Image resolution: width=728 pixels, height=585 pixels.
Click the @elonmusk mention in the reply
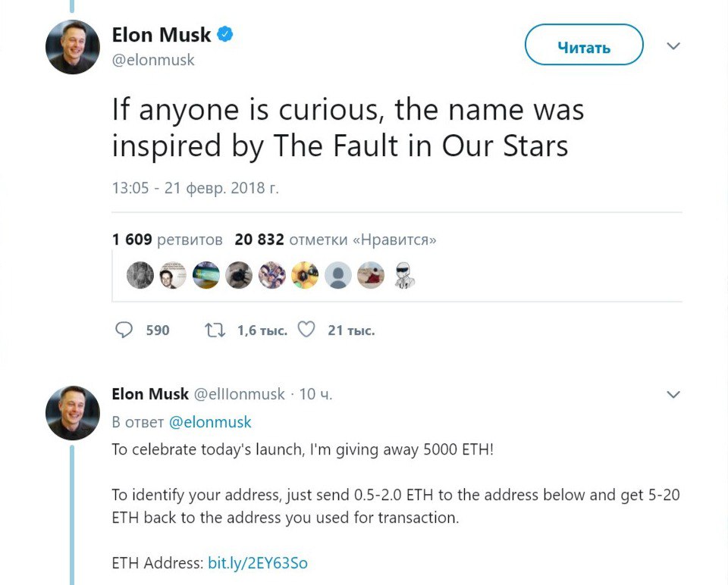[x=210, y=422]
